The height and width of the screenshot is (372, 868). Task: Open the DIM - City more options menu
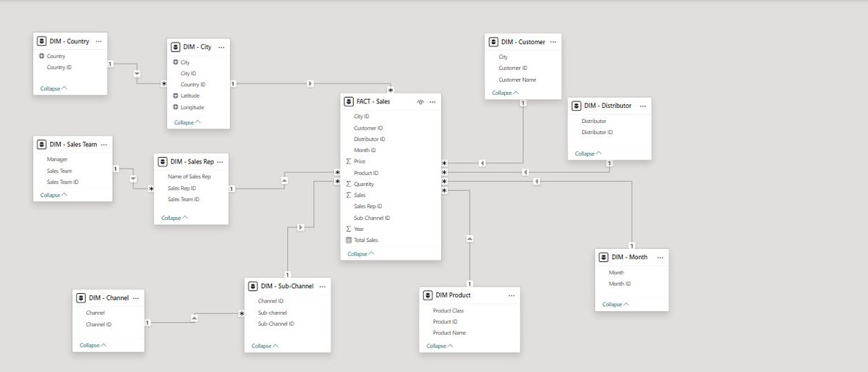point(221,47)
